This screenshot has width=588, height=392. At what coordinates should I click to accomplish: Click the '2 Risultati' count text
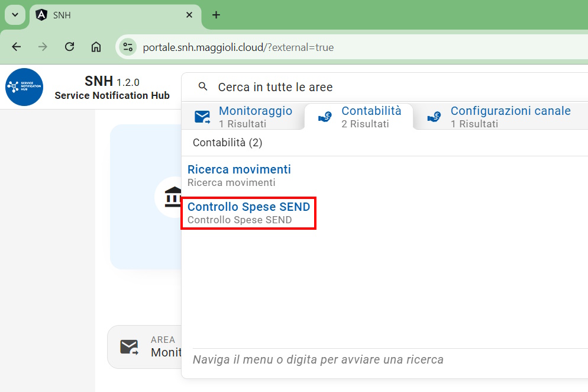365,124
